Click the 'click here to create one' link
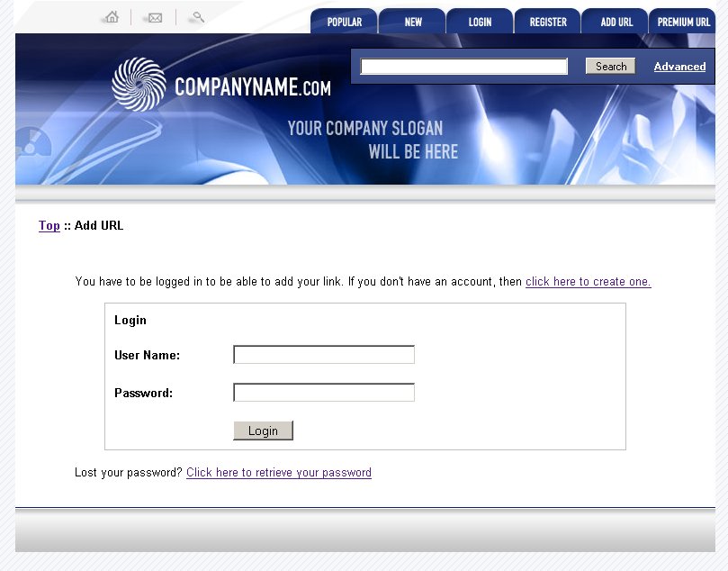 589,282
